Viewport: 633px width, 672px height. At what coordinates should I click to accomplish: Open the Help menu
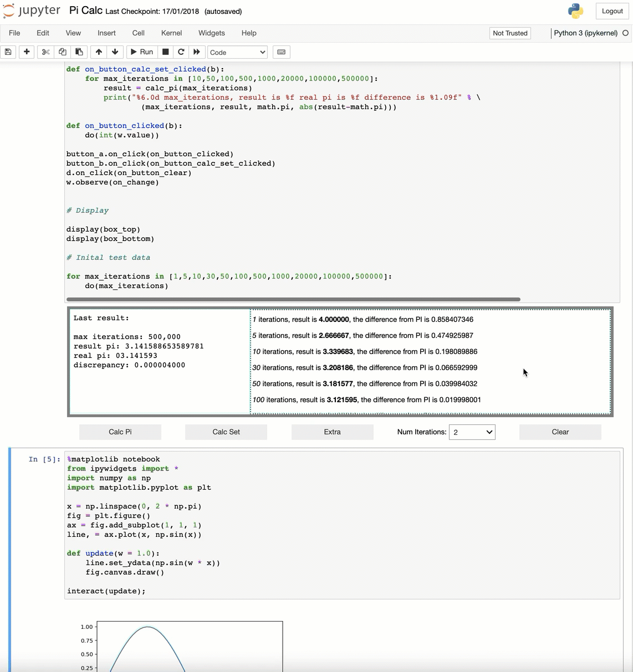[x=249, y=33]
